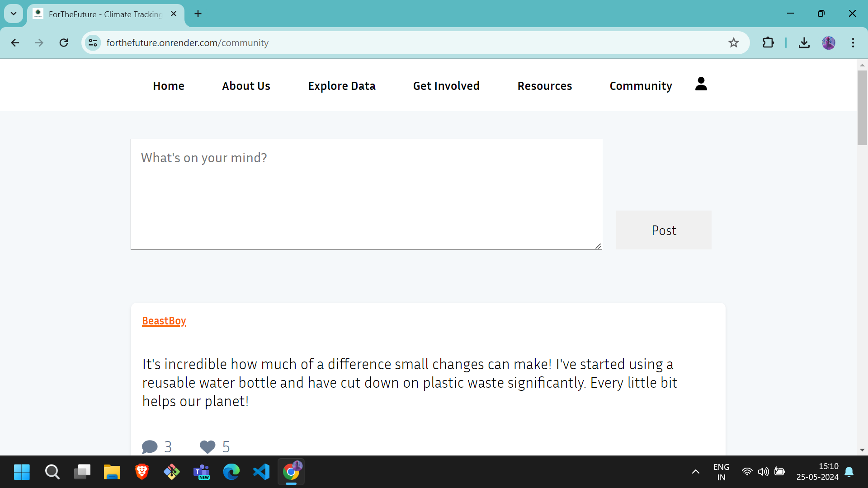Image resolution: width=868 pixels, height=488 pixels.
Task: Like BeastBoy's post with heart icon
Action: tap(208, 447)
